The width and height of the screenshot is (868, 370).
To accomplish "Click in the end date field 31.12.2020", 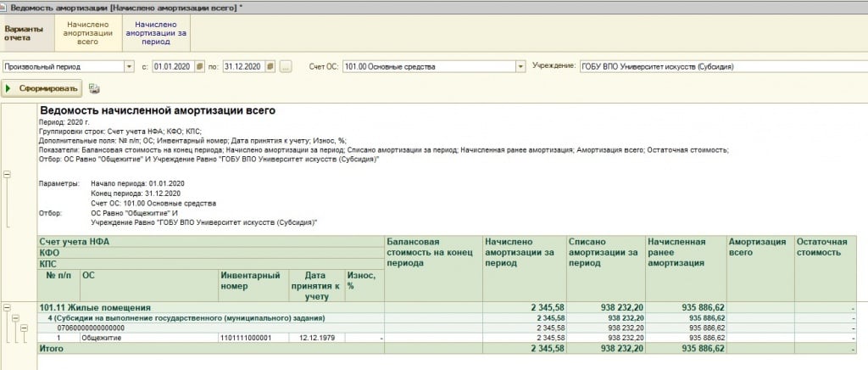I will pyautogui.click(x=242, y=66).
